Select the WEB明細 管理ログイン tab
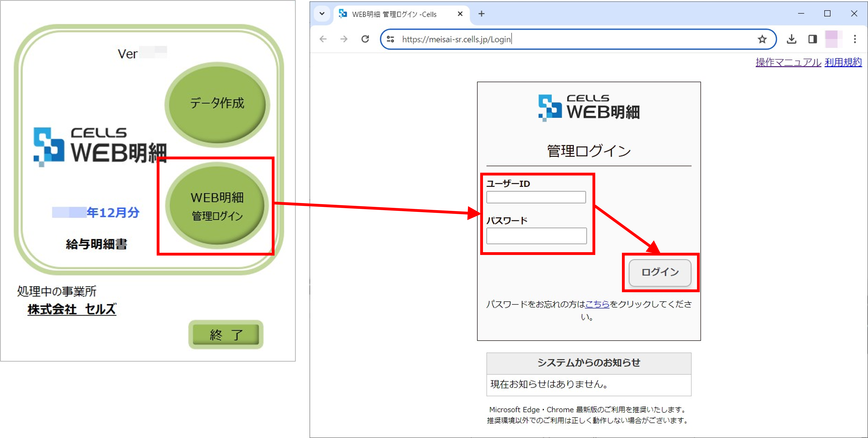The width and height of the screenshot is (868, 438). [394, 14]
